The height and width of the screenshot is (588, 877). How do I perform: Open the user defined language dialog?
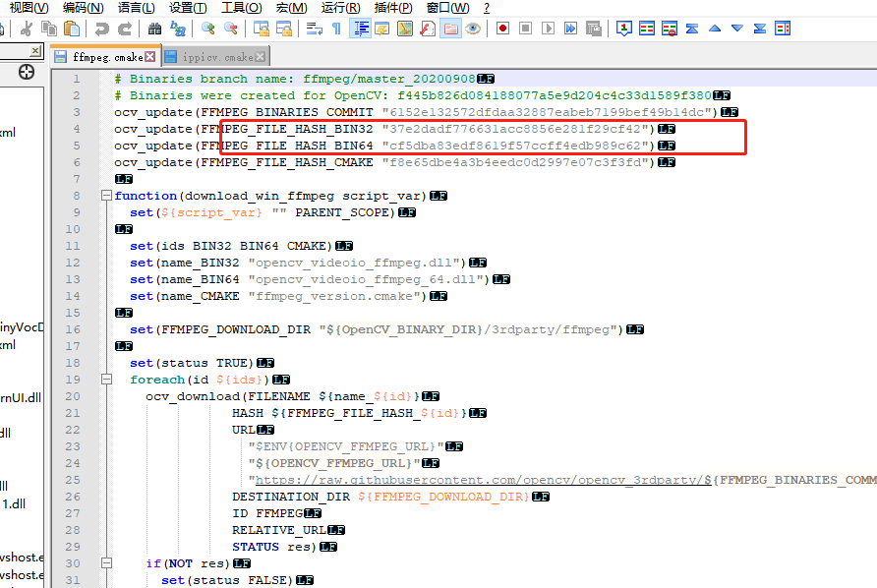[x=382, y=29]
